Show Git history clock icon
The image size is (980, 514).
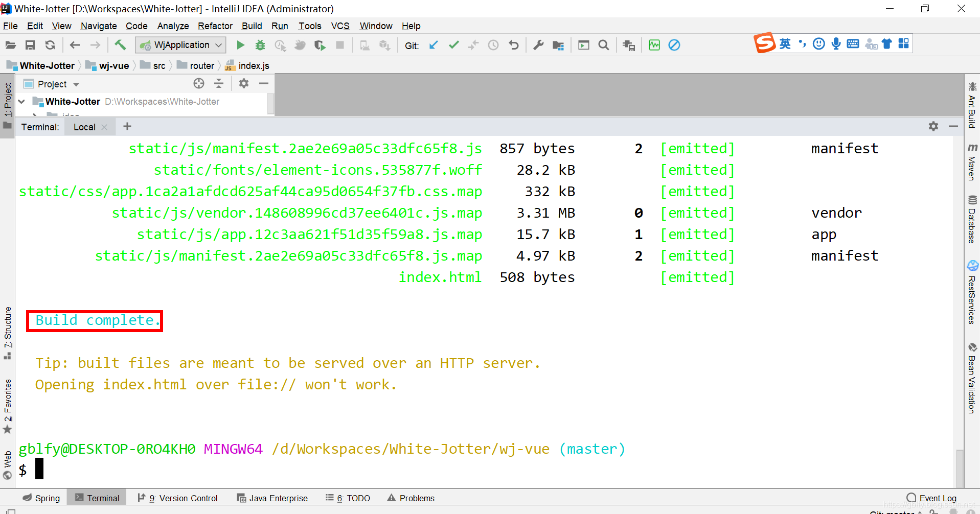493,45
